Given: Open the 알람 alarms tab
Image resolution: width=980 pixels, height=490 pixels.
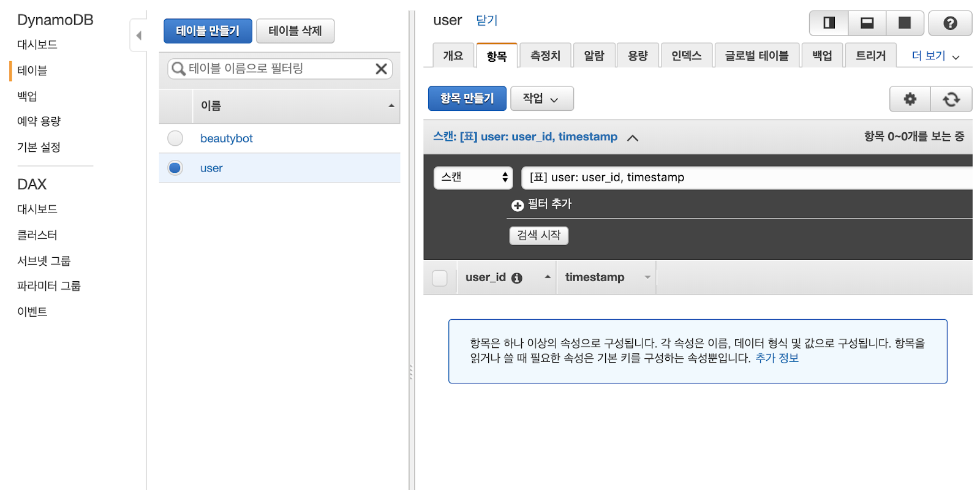Looking at the screenshot, I should coord(594,55).
